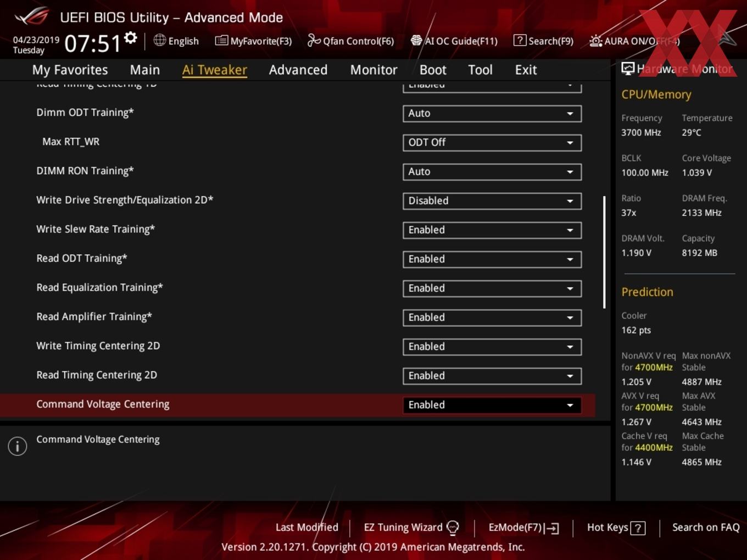Open the Write Slew Rate Training dropdown
The image size is (747, 560).
(492, 229)
